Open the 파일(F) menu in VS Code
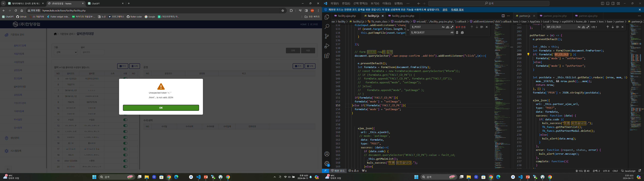The height and width of the screenshot is (181, 644). coord(335,4)
